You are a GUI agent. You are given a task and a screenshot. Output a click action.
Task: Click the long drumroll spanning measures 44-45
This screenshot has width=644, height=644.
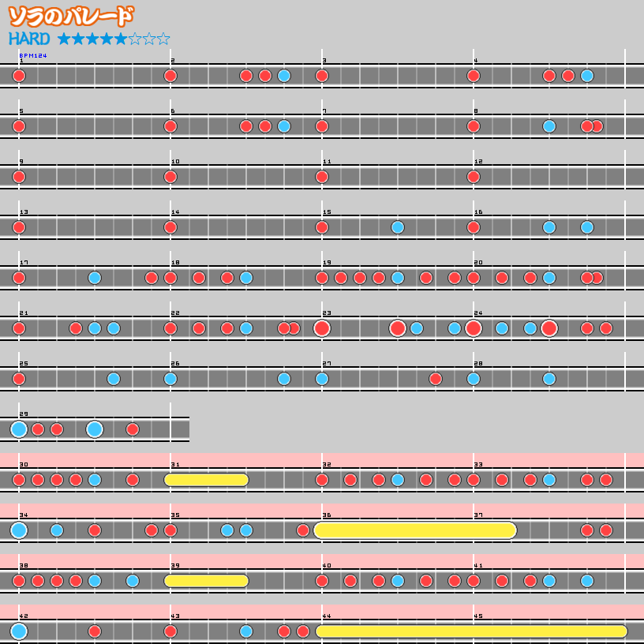coord(474,631)
